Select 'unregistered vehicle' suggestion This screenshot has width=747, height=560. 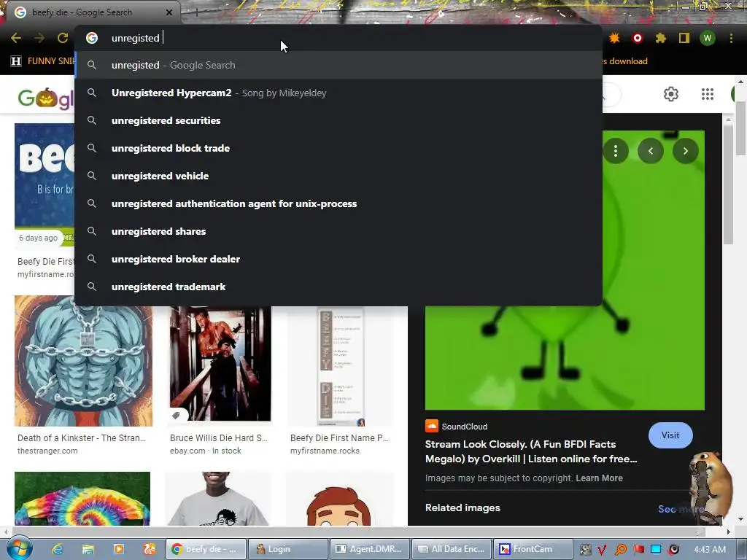coord(338,176)
